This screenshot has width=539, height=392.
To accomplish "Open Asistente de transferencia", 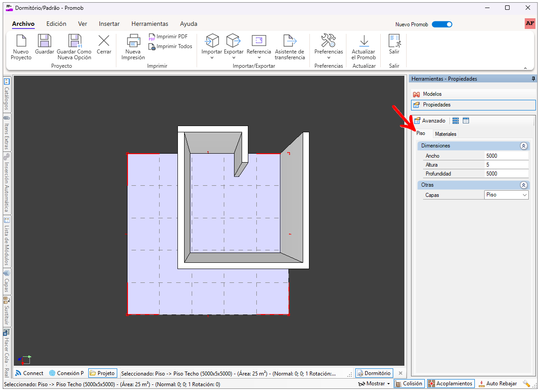I will [x=290, y=41].
